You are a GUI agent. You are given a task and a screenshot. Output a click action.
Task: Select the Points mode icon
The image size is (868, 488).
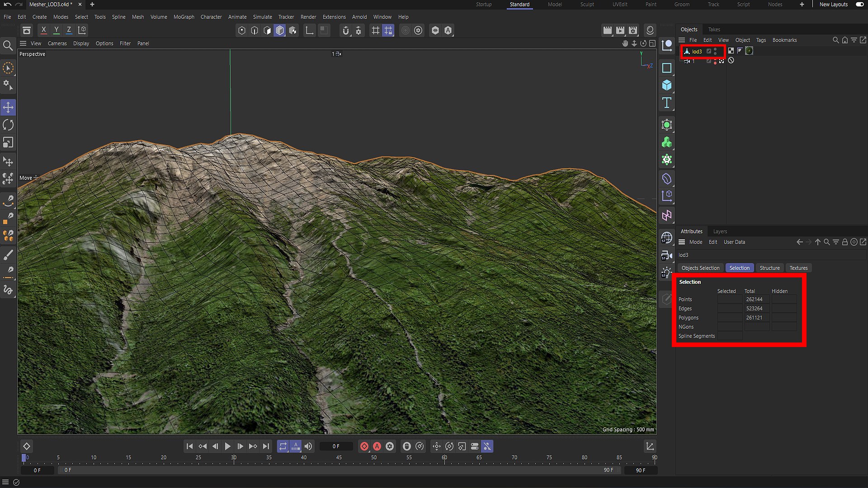[x=242, y=30]
